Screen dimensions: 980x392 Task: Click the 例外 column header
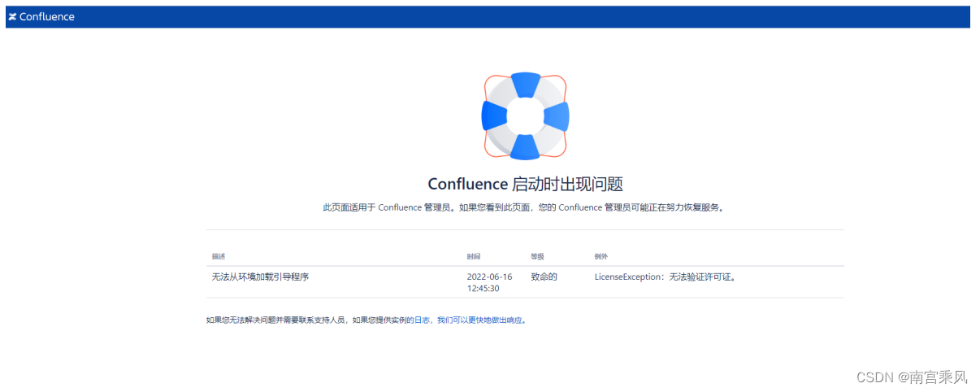click(601, 256)
